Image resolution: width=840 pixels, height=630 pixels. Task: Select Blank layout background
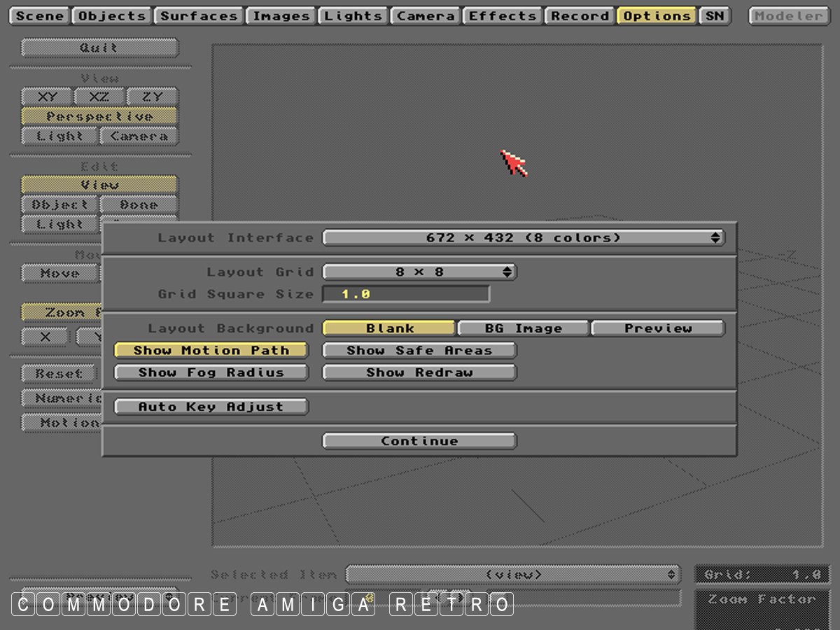389,328
